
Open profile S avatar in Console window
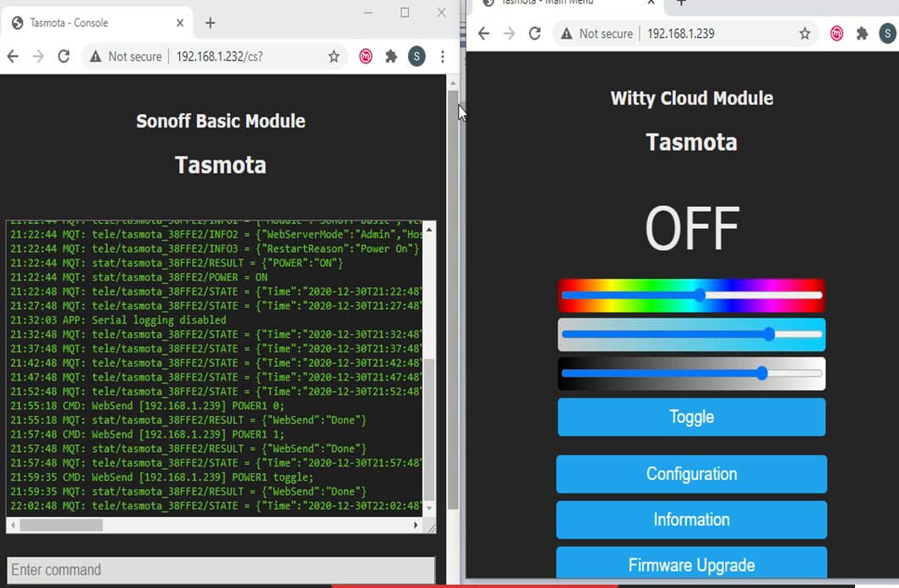point(417,56)
